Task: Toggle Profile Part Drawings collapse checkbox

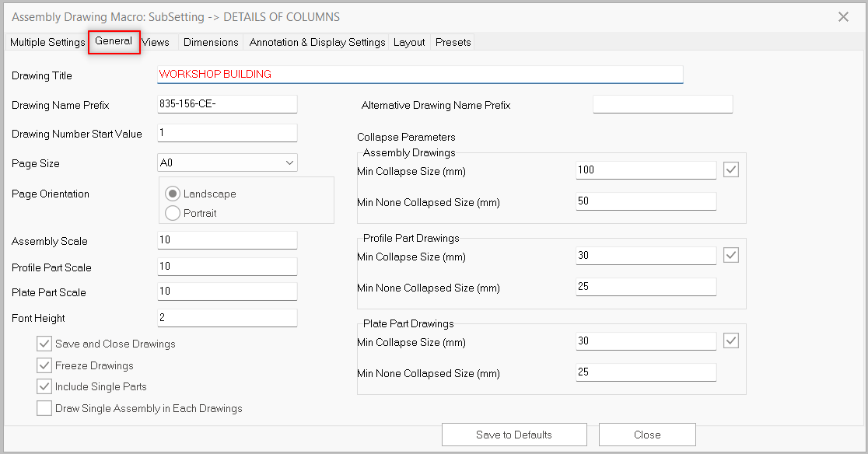Action: [x=730, y=255]
